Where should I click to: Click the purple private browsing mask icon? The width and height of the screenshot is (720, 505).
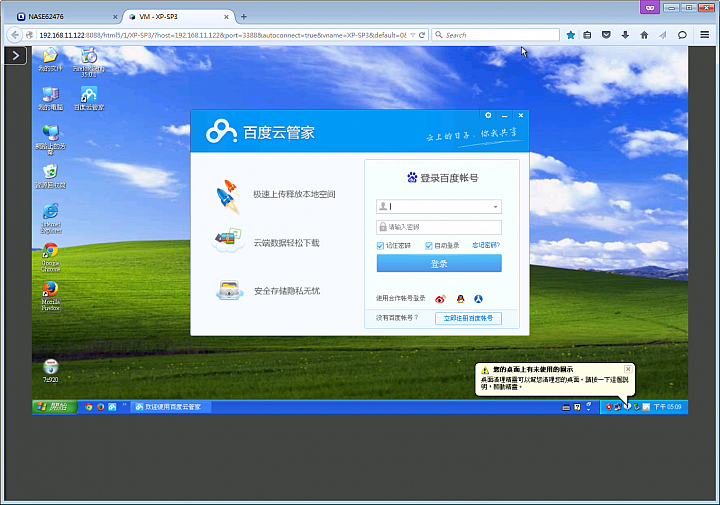pyautogui.click(x=650, y=8)
